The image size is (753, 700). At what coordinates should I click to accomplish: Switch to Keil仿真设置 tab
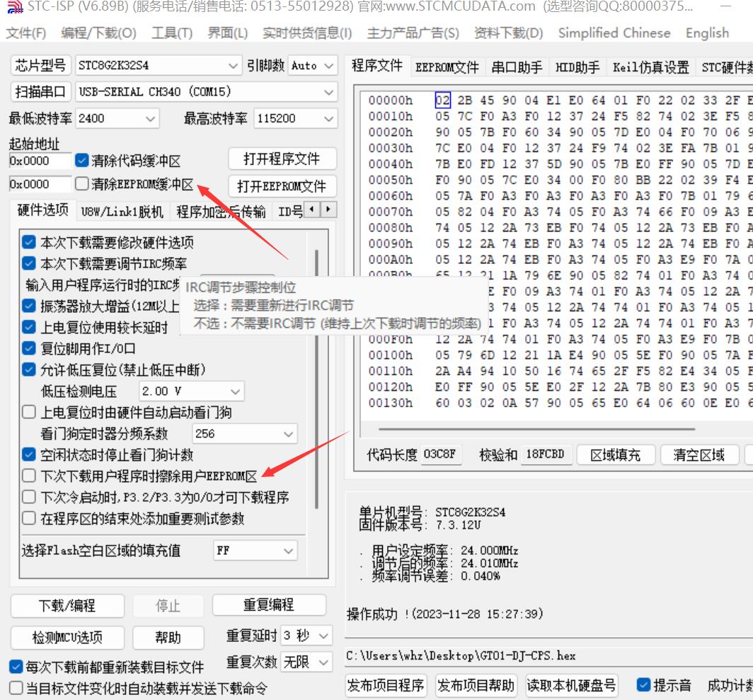click(650, 67)
